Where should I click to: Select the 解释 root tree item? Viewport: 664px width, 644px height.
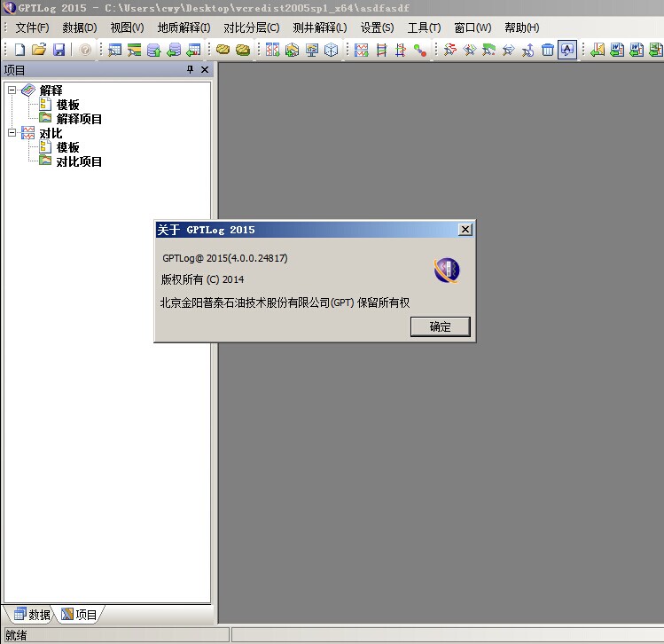click(x=51, y=90)
